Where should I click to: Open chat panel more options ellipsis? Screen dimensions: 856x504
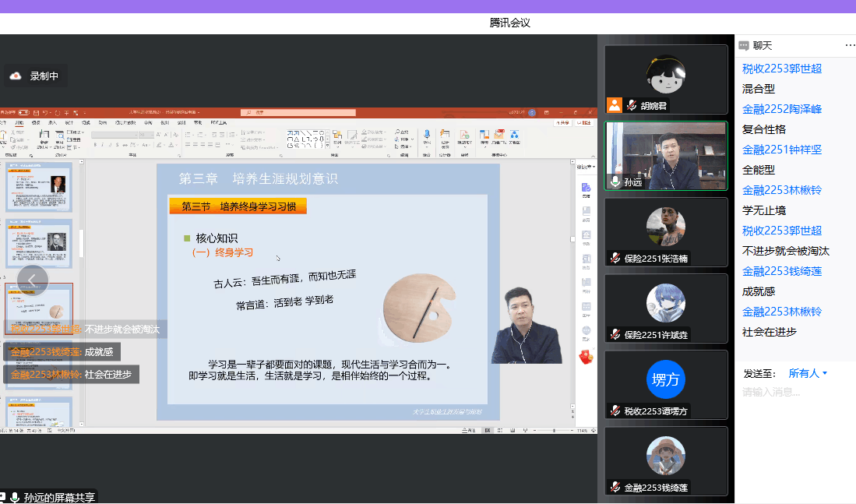click(x=850, y=45)
